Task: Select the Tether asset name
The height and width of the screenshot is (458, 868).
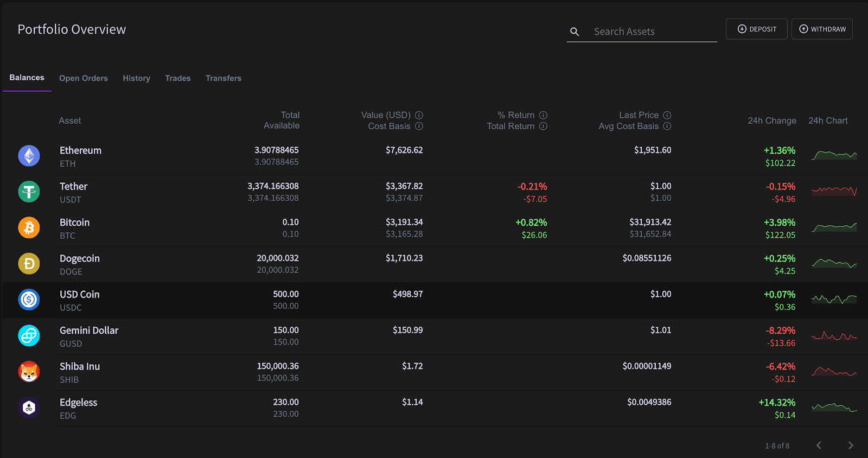Action: (x=73, y=186)
